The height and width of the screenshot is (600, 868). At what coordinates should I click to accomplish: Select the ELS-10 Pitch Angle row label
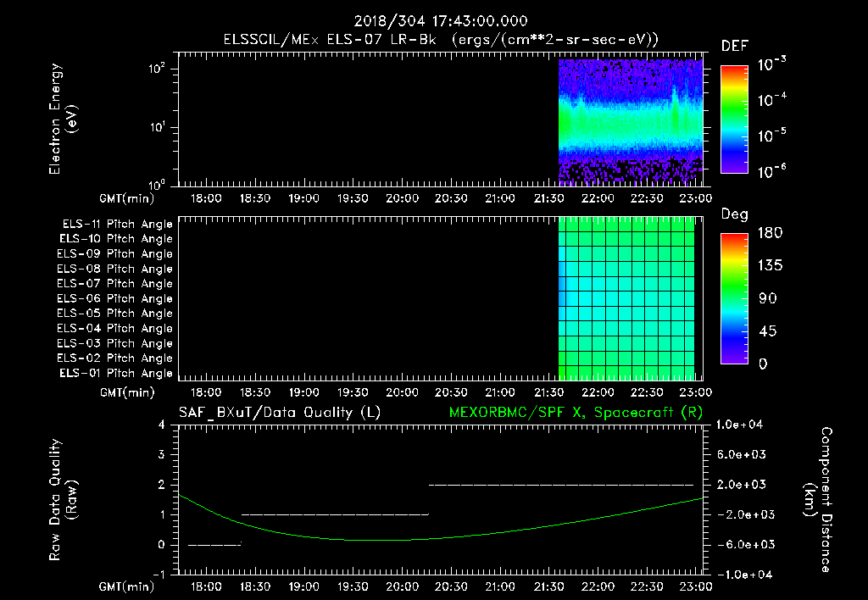pos(115,239)
